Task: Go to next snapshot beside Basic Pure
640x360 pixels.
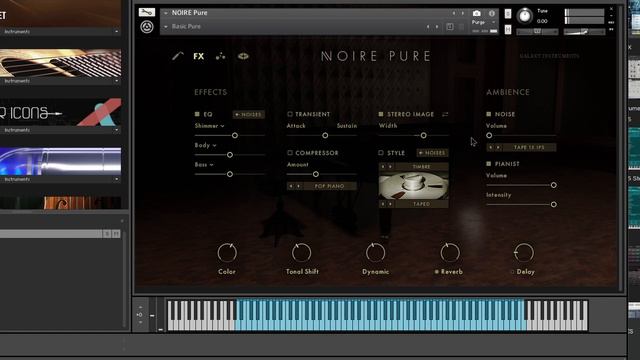Action: [x=437, y=27]
